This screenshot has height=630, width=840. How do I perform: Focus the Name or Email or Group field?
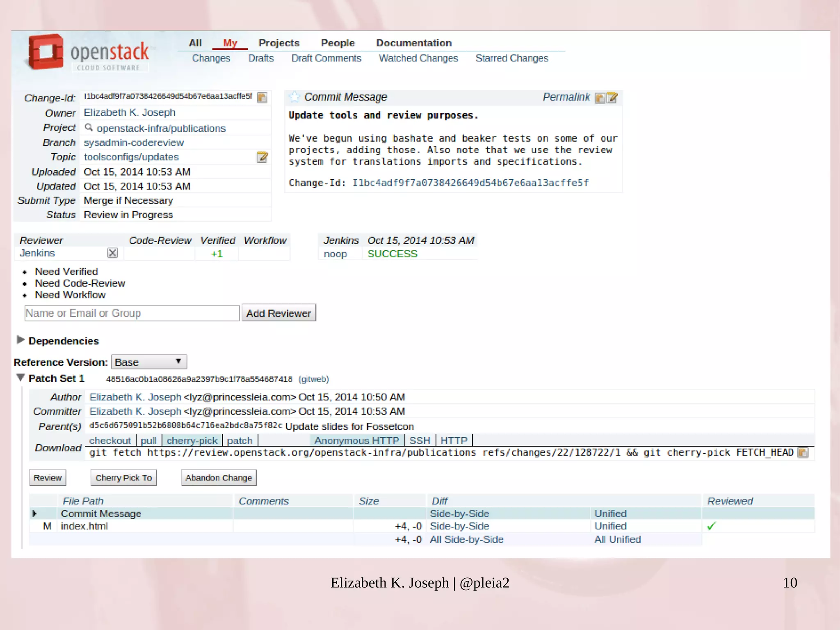tap(132, 313)
